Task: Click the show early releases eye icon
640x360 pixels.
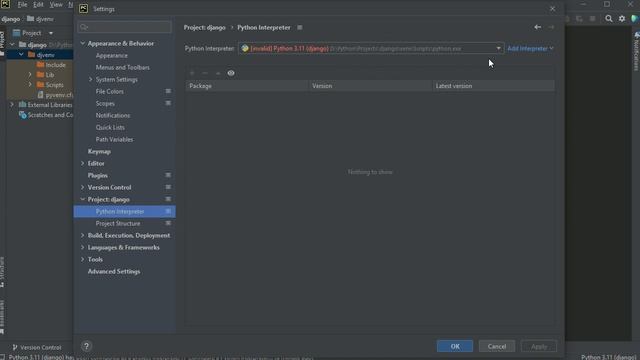Action: (x=231, y=73)
